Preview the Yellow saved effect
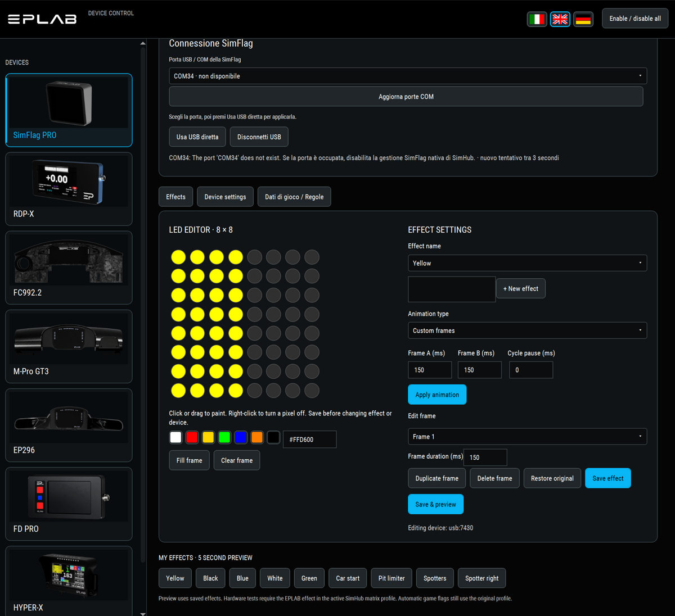 (175, 578)
